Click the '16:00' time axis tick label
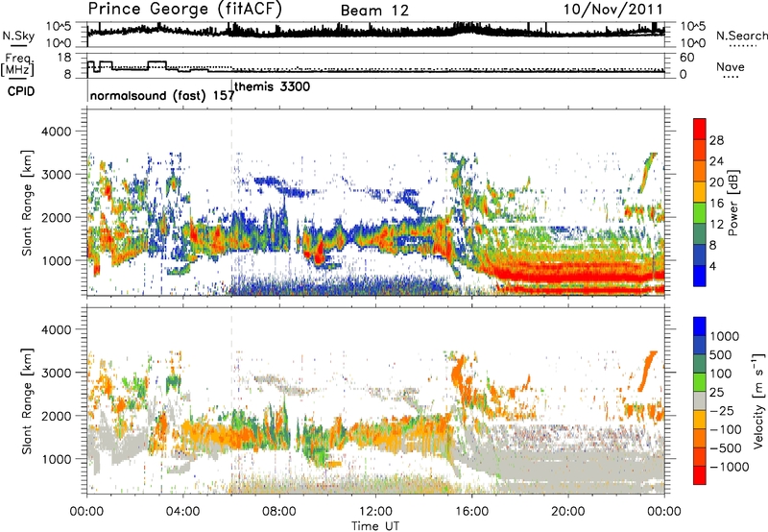Image resolution: width=768 pixels, height=532 pixels. (x=471, y=512)
